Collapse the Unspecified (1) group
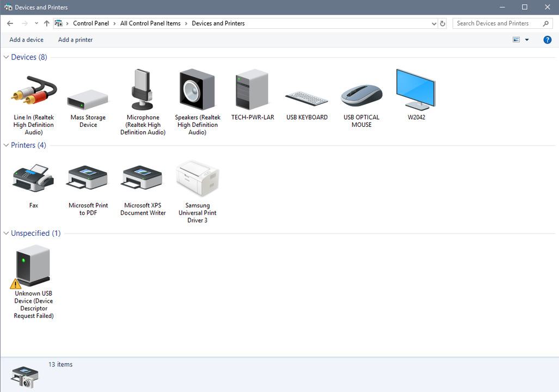The image size is (559, 392). 6,233
